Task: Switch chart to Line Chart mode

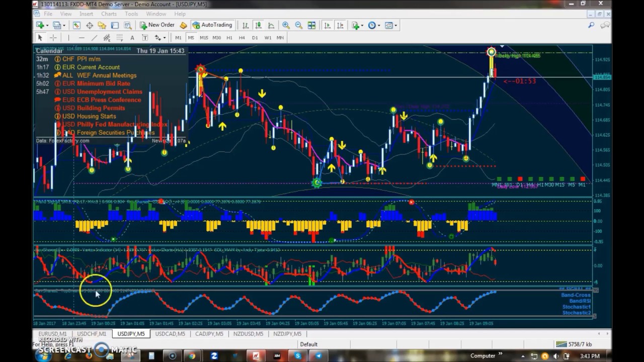Action: [x=271, y=25]
